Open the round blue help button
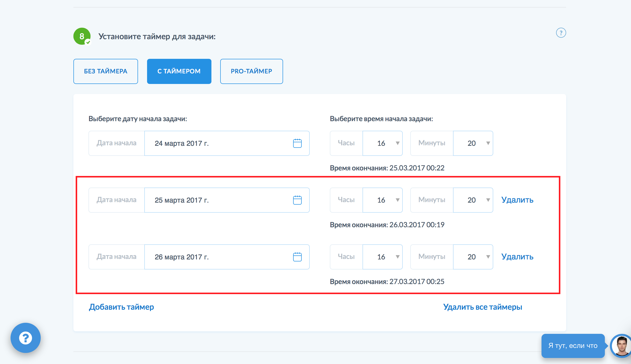Image resolution: width=631 pixels, height=364 pixels. click(25, 338)
